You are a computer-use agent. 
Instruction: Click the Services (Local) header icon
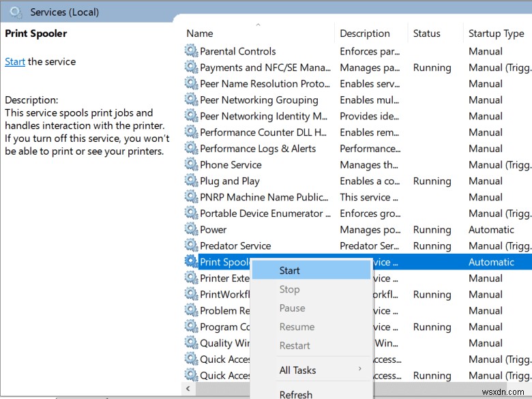pyautogui.click(x=16, y=12)
